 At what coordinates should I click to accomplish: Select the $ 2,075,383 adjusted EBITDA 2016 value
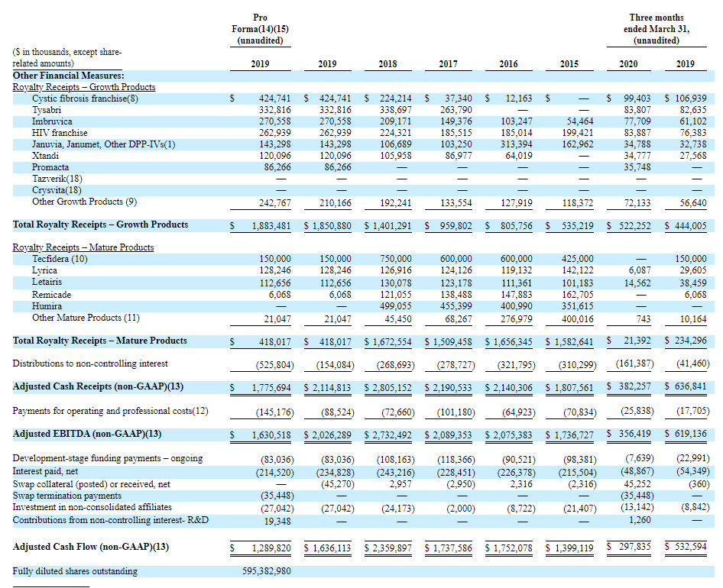pyautogui.click(x=508, y=435)
